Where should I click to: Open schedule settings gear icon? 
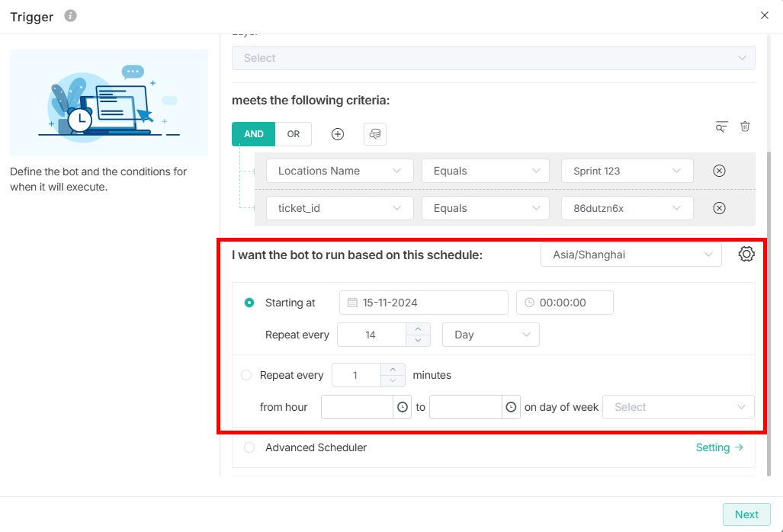click(x=746, y=255)
